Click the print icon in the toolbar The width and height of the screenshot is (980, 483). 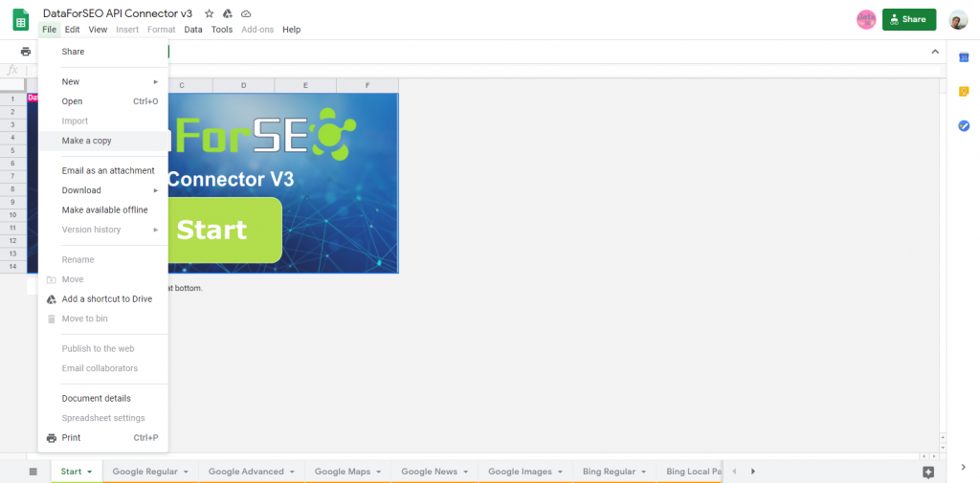click(x=26, y=52)
